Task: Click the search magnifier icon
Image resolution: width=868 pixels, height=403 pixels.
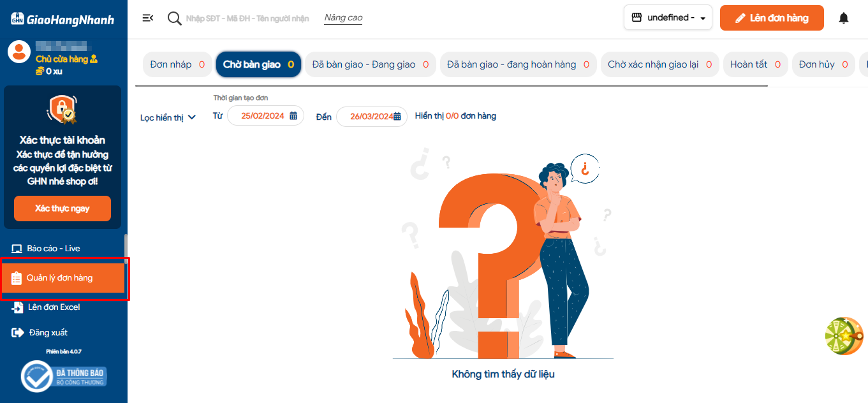Action: pyautogui.click(x=174, y=18)
